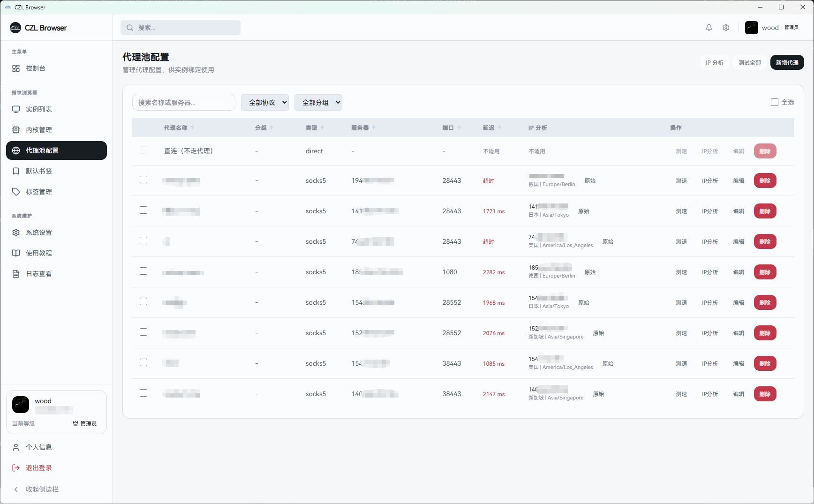Click 测速 for the 2076 ms row
814x504 pixels.
click(x=681, y=333)
